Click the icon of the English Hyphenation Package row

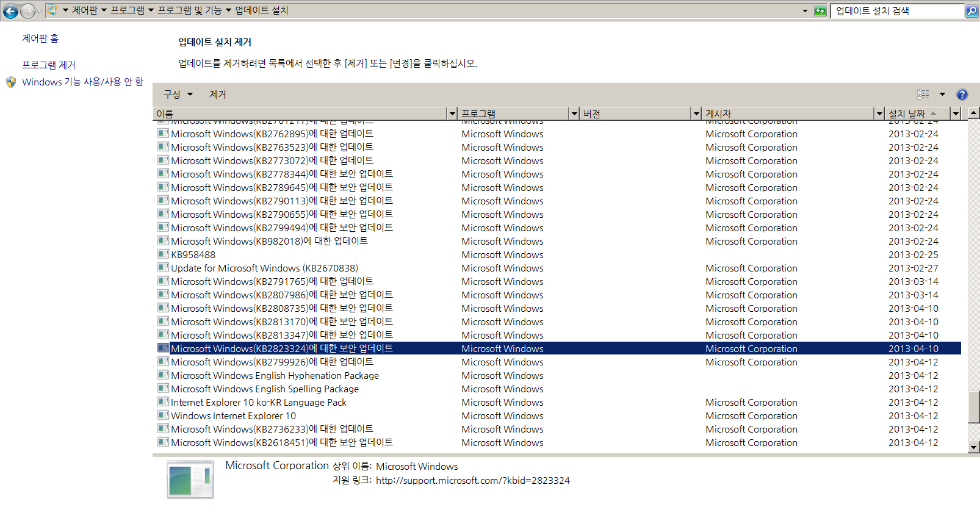coord(163,375)
